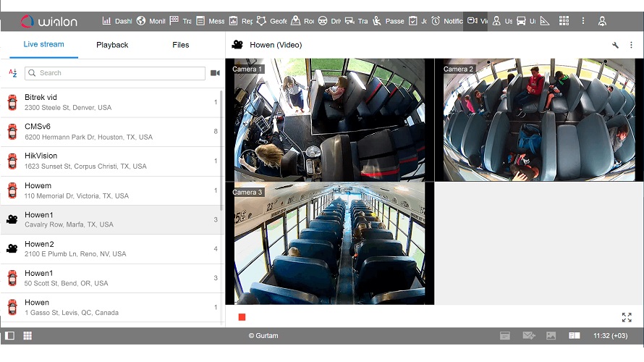Expand top bar three-dot overflow menu

583,21
